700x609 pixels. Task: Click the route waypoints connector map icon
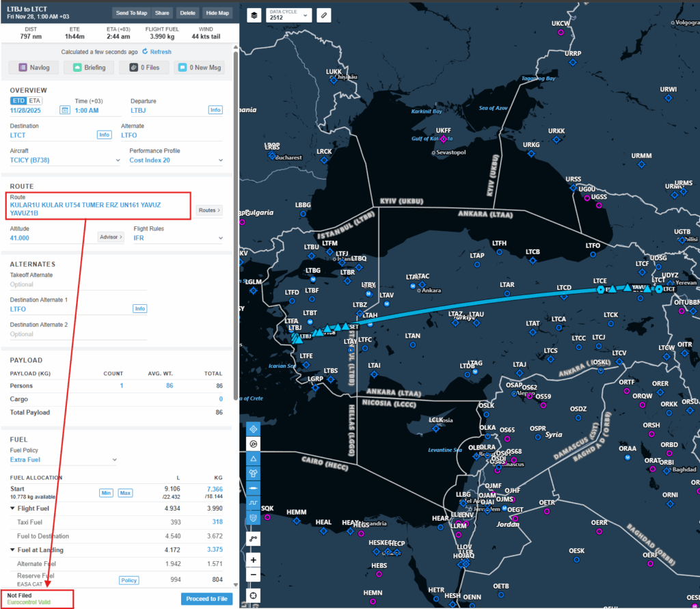254,539
